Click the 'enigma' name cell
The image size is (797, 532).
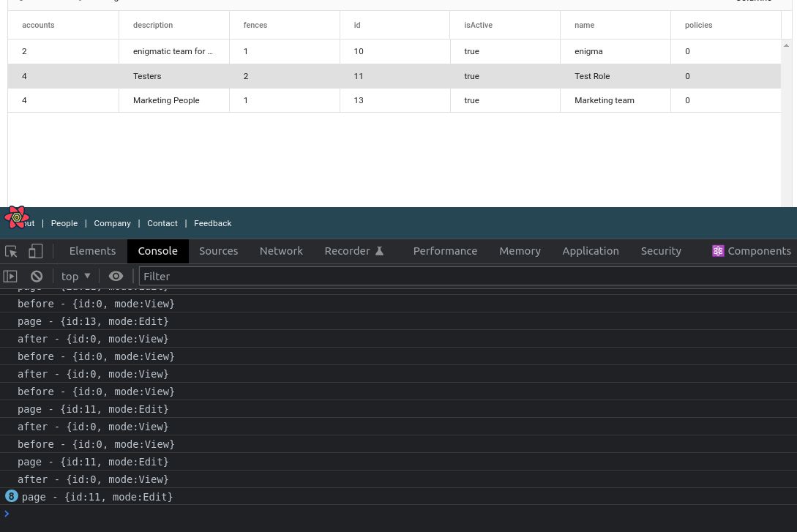click(x=615, y=51)
